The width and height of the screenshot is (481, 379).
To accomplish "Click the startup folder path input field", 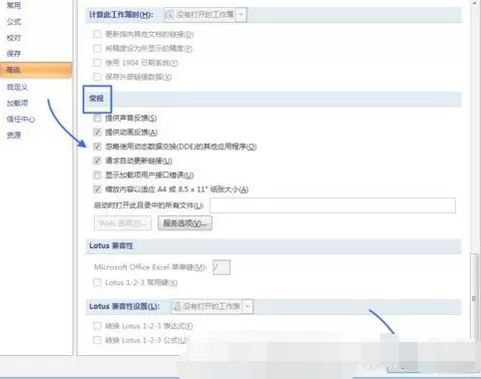I will point(333,205).
